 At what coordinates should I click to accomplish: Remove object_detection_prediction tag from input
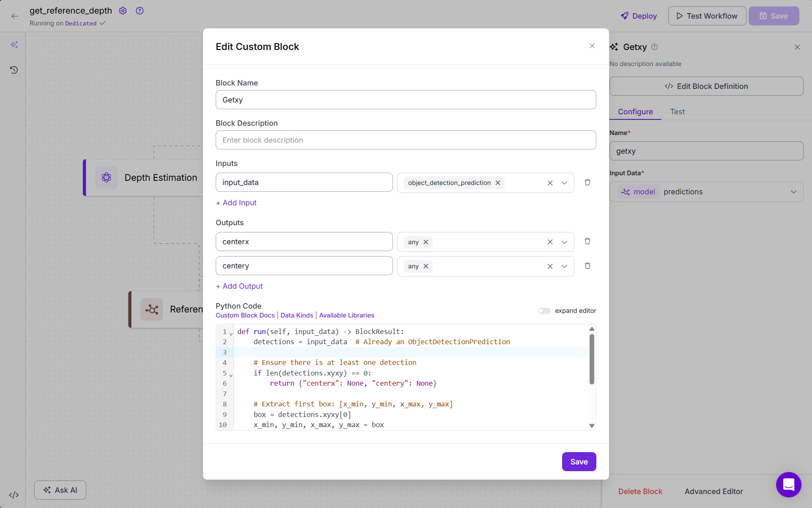click(498, 183)
